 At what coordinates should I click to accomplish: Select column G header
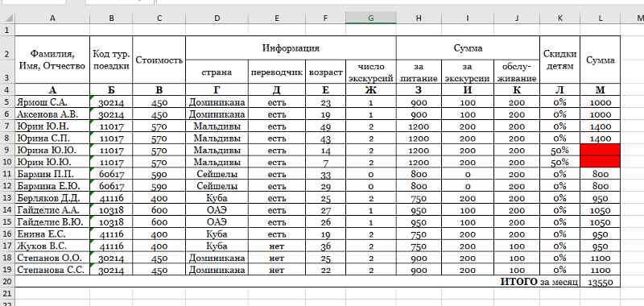[x=371, y=18]
